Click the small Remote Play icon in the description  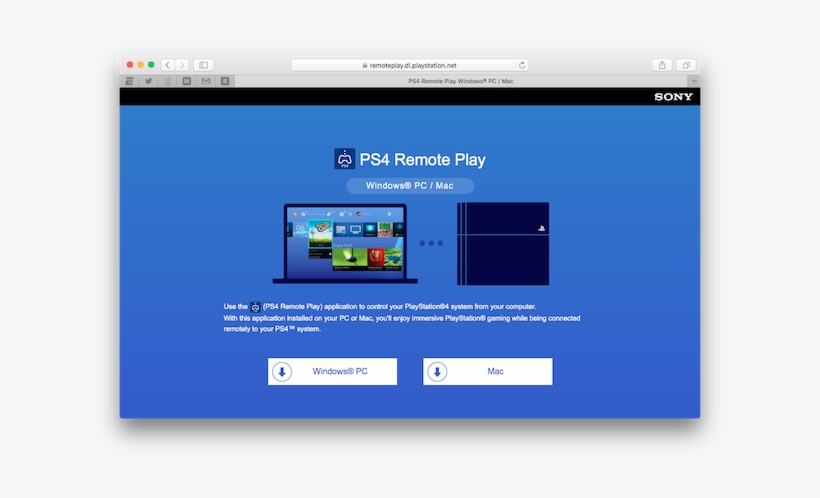[255, 307]
